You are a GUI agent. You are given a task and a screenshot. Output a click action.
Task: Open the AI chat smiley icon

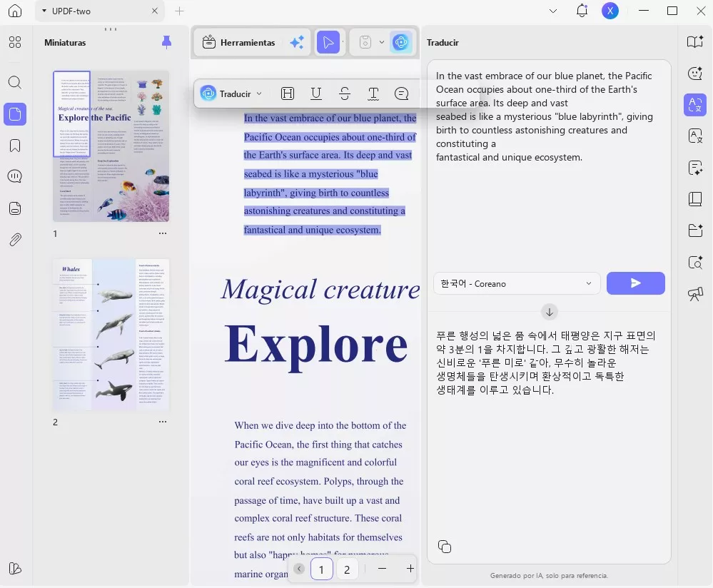pyautogui.click(x=695, y=73)
